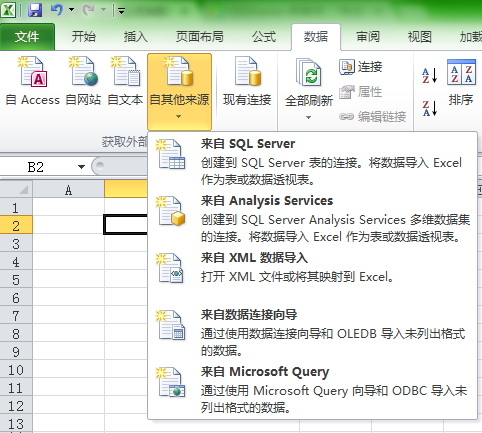This screenshot has height=433, width=482.
Task: Click the Analysis Services cube icon
Action: 171,211
